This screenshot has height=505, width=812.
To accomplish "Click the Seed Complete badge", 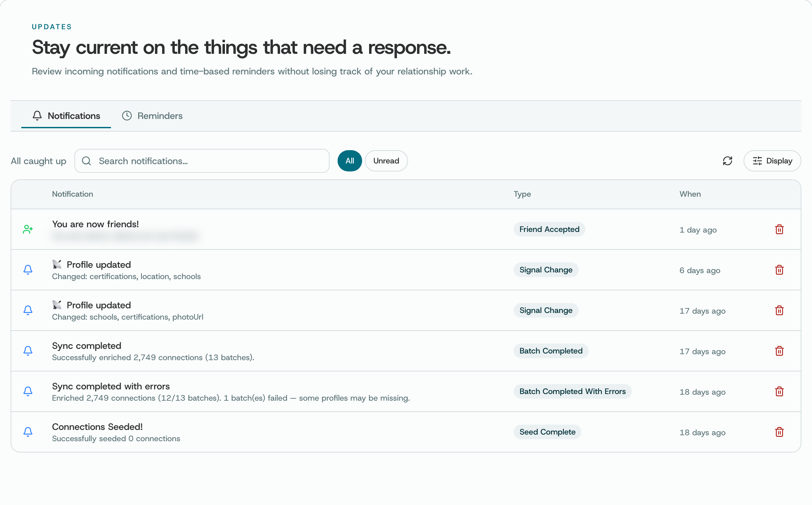I will click(x=547, y=432).
